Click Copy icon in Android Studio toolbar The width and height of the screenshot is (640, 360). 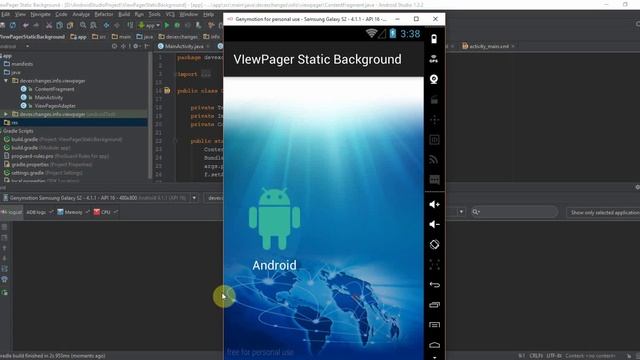pyautogui.click(x=59, y=25)
